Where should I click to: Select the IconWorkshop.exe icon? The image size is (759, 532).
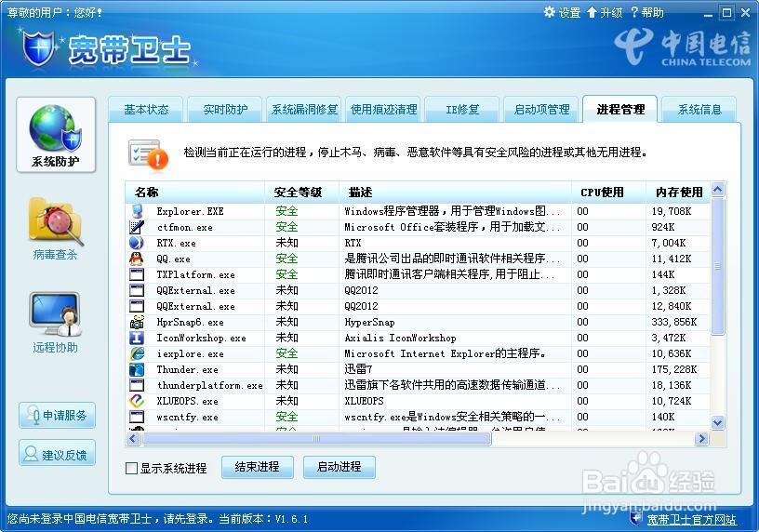(x=137, y=338)
